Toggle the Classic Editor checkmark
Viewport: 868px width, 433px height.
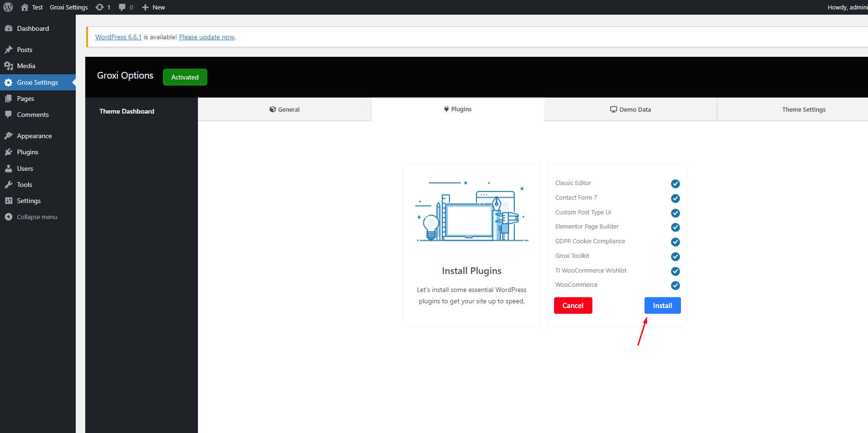point(675,184)
